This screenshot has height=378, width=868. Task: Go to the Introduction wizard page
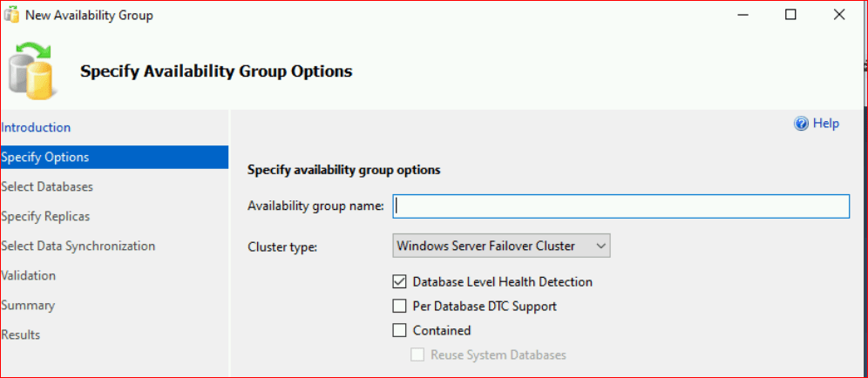(x=36, y=128)
